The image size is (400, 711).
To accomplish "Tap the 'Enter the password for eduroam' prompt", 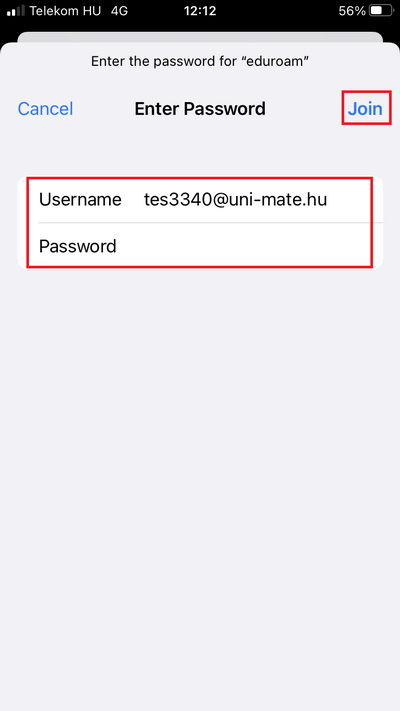I will pyautogui.click(x=200, y=61).
